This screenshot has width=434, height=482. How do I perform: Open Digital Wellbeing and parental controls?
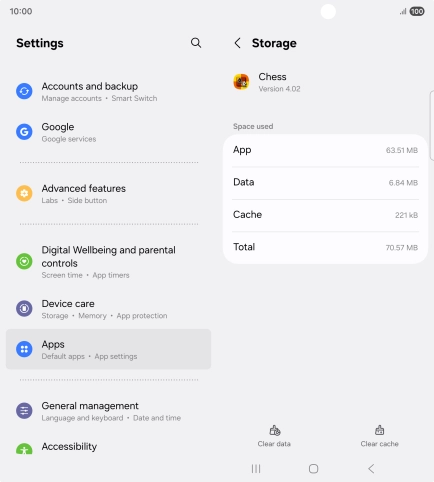108,262
